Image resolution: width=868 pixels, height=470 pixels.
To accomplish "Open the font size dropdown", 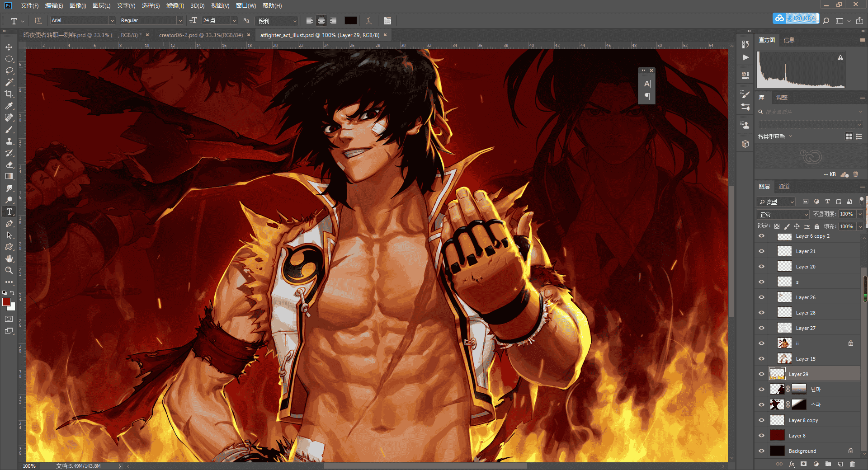I will pos(234,21).
